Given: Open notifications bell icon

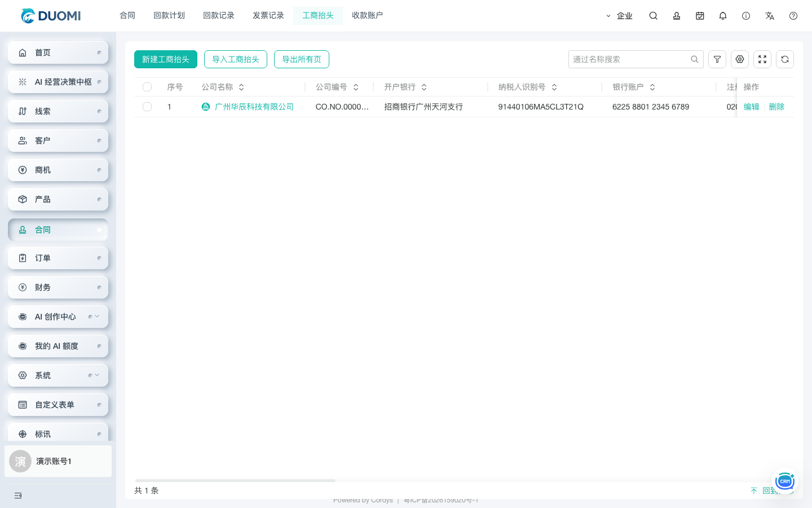Looking at the screenshot, I should click(723, 16).
